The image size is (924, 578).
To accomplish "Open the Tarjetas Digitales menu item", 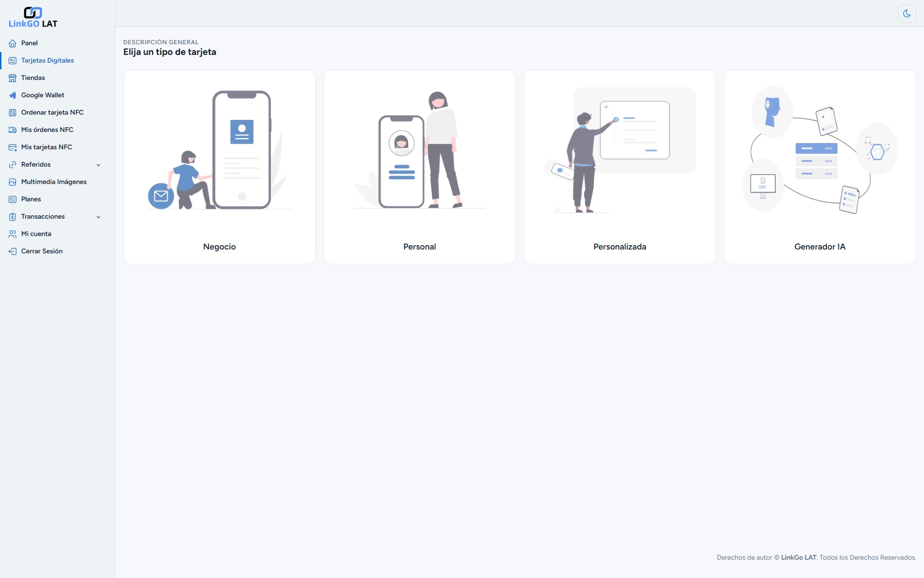I will point(47,61).
